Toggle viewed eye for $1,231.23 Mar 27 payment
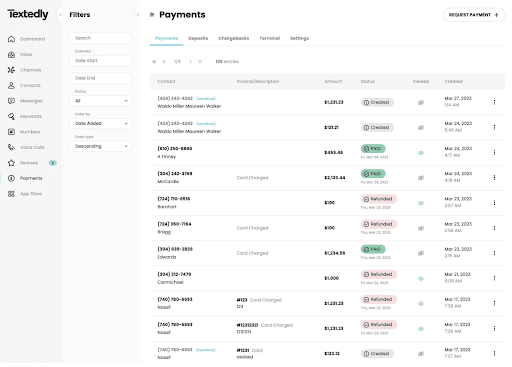 tap(421, 103)
